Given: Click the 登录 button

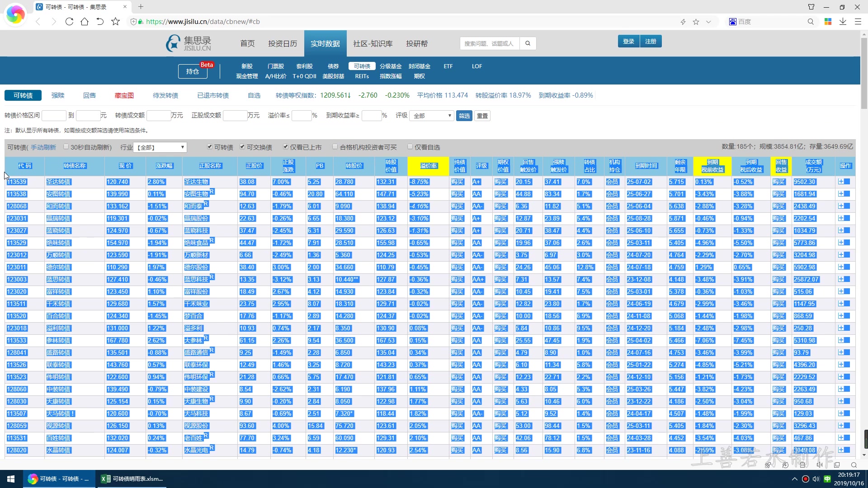Looking at the screenshot, I should [x=628, y=41].
